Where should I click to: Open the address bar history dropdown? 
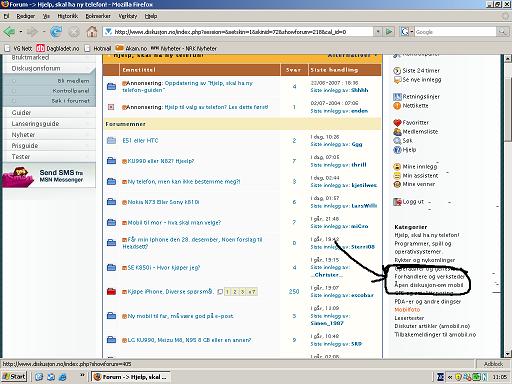point(378,32)
